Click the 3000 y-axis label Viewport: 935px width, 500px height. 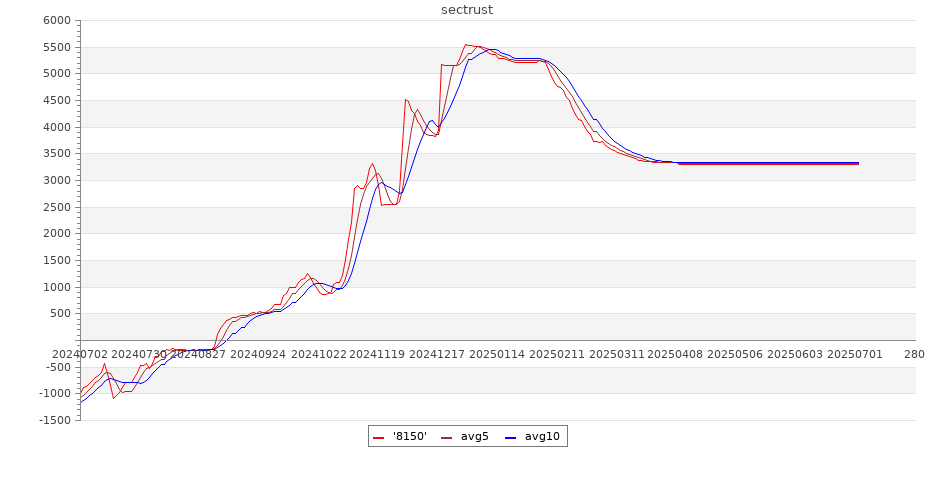click(57, 180)
